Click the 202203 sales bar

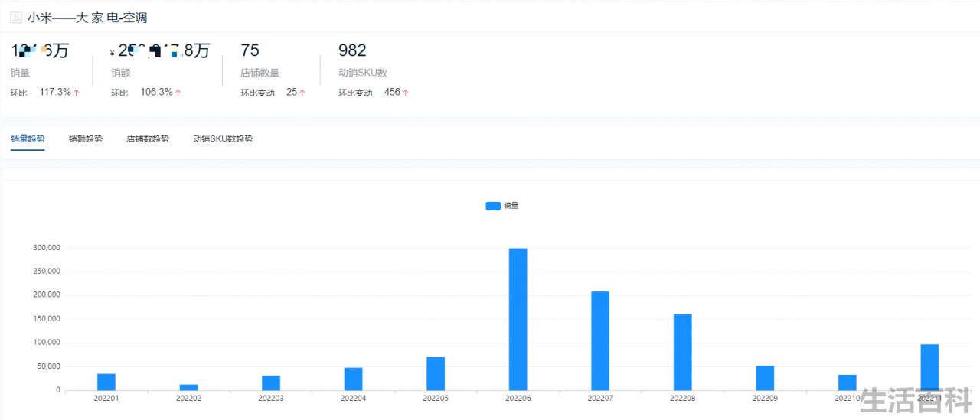coord(271,383)
